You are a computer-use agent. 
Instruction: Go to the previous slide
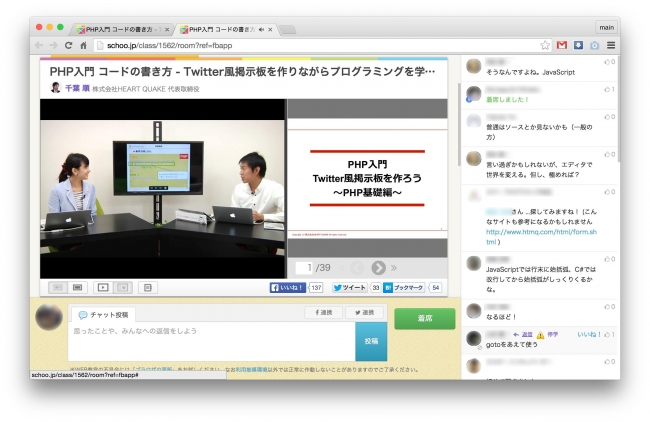357,268
